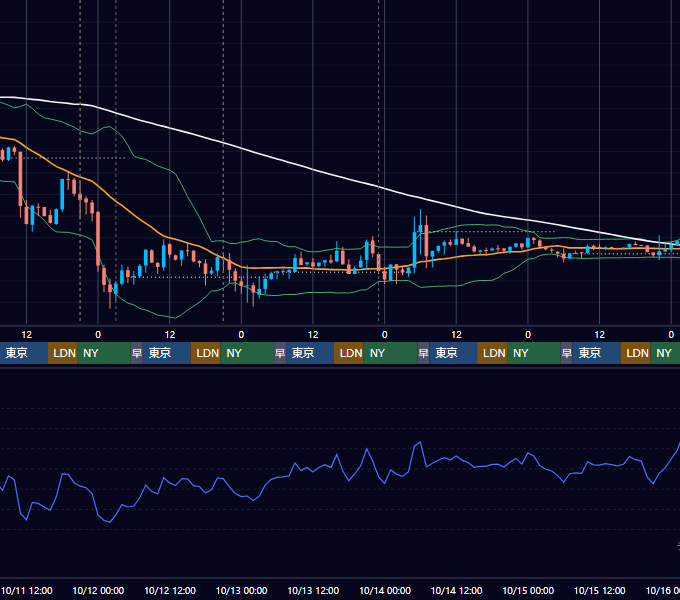The height and width of the screenshot is (600, 680).
Task: Select NY session block above 10/13 00:00
Action: click(247, 353)
